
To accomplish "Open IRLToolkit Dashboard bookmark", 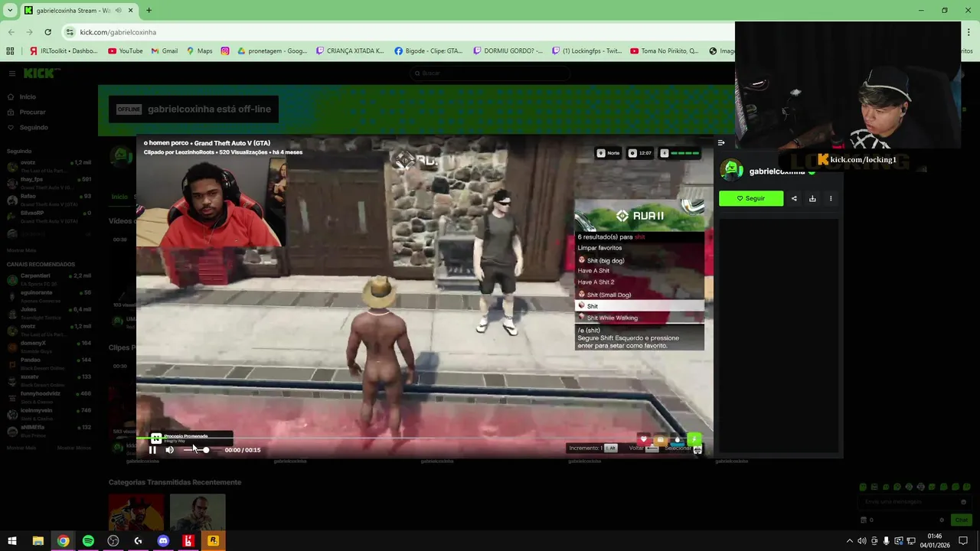I will (64, 51).
